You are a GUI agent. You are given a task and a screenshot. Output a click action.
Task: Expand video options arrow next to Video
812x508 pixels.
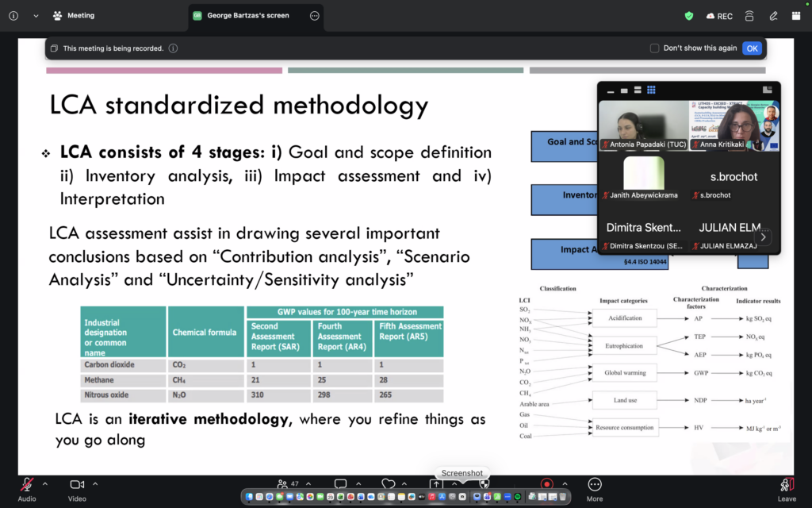pos(95,483)
